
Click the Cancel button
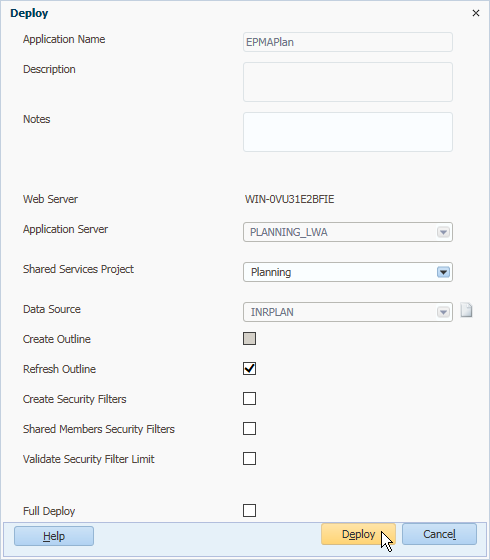439,534
